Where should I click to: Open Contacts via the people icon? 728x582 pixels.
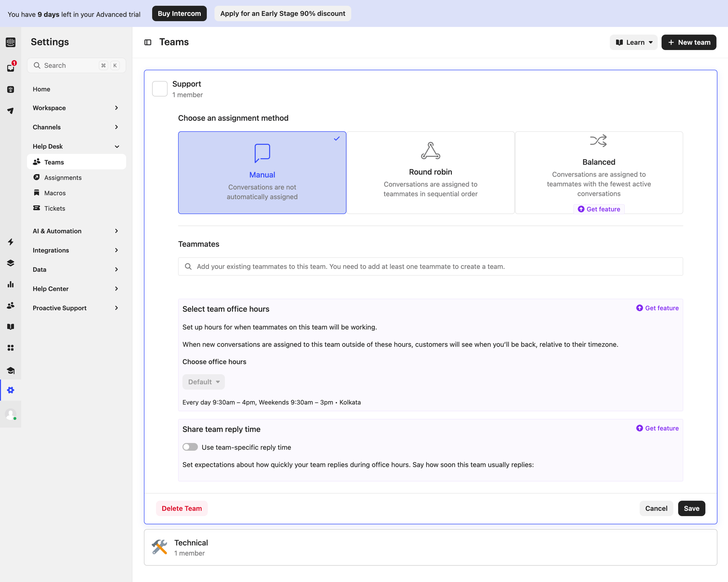[11, 305]
